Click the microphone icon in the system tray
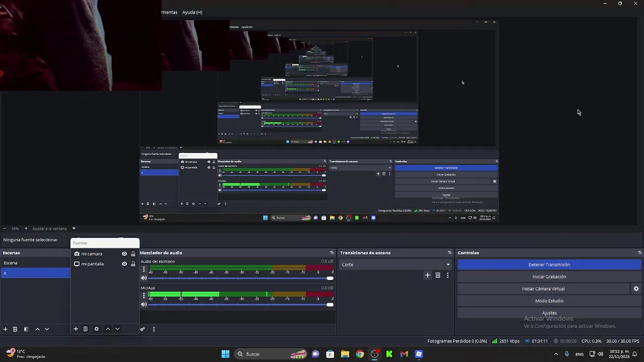The image size is (644, 362). pyautogui.click(x=567, y=354)
